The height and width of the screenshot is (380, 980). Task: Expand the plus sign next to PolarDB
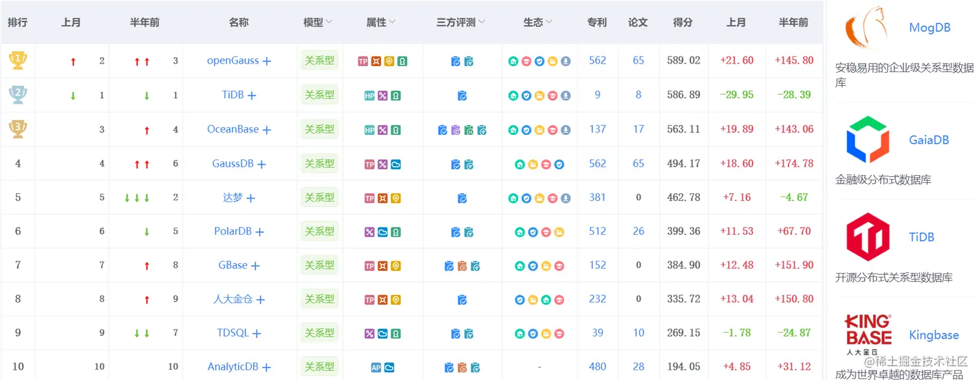point(259,232)
